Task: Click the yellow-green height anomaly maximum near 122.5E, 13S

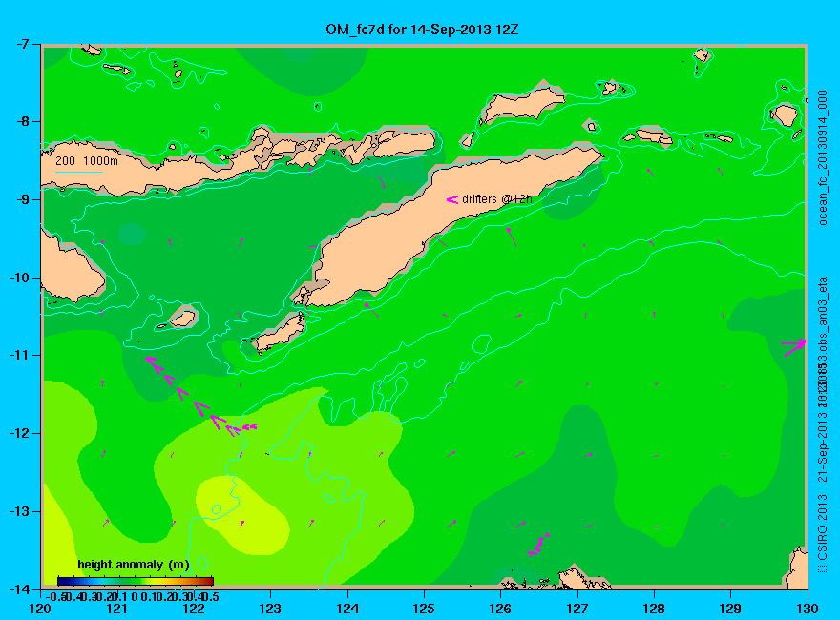Action: click(x=241, y=515)
